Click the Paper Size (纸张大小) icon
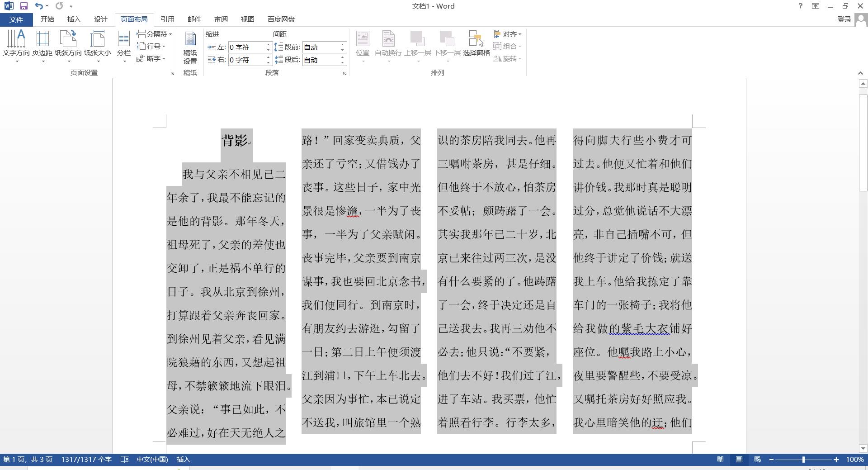The width and height of the screenshot is (868, 470). coord(97,45)
